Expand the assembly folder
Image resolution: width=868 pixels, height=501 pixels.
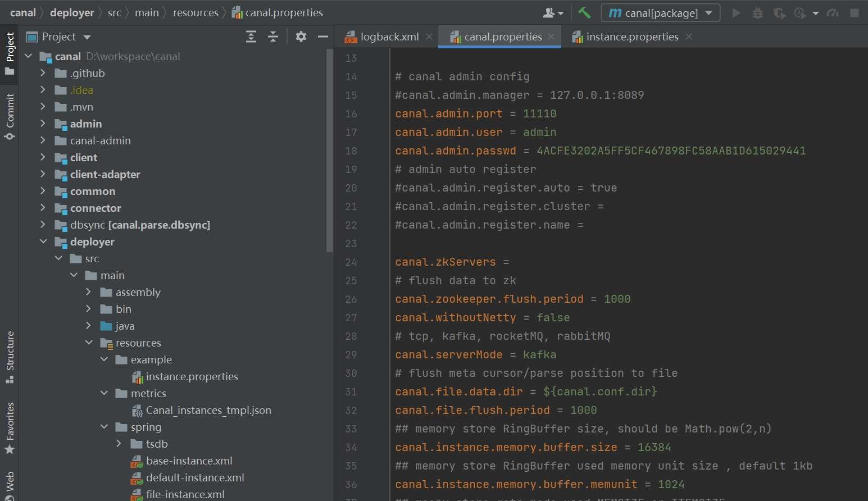pos(88,292)
